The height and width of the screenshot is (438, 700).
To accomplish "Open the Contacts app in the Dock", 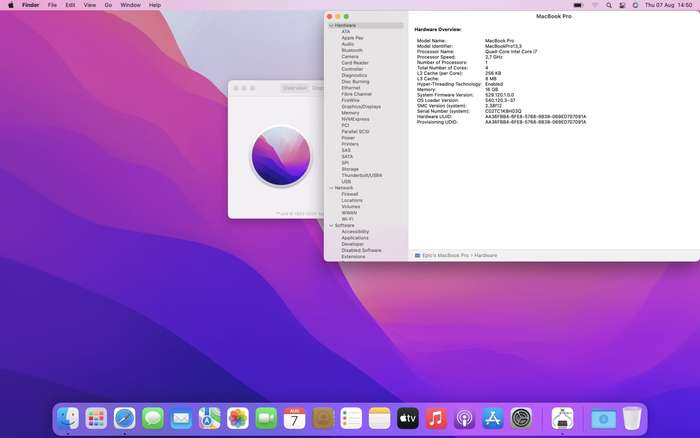I will 323,418.
